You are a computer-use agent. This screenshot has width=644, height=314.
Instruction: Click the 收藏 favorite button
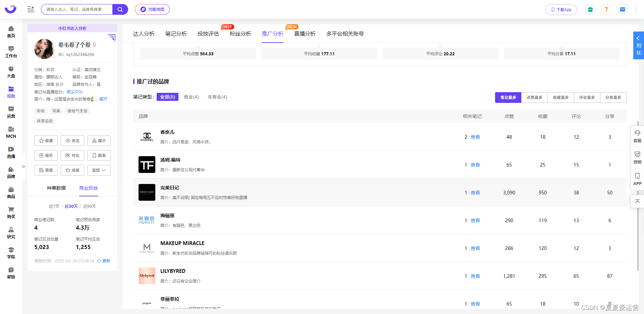pos(46,141)
